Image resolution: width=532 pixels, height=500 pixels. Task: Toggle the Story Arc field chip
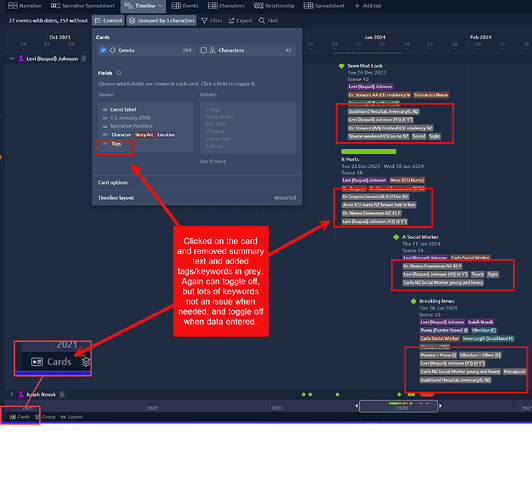pyautogui.click(x=144, y=135)
